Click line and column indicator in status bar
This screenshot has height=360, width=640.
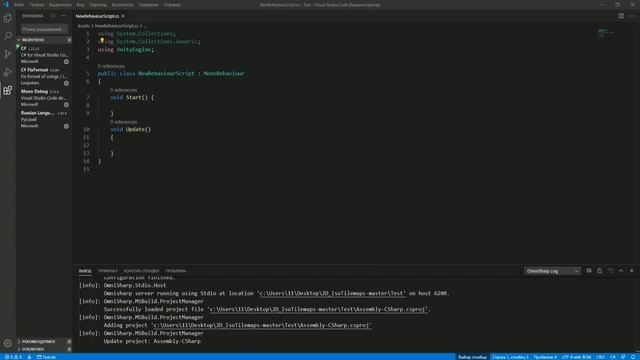pos(510,357)
